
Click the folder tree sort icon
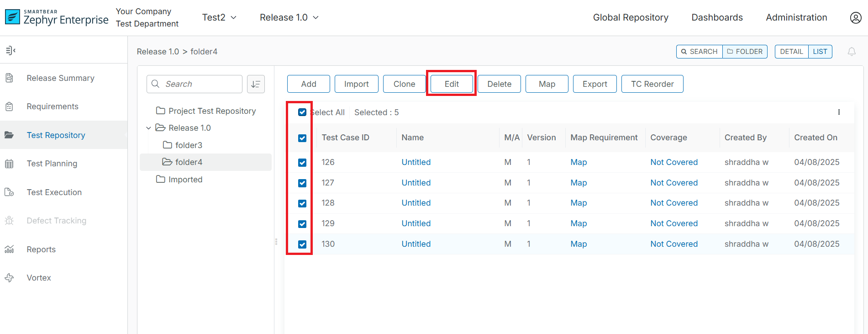click(256, 84)
